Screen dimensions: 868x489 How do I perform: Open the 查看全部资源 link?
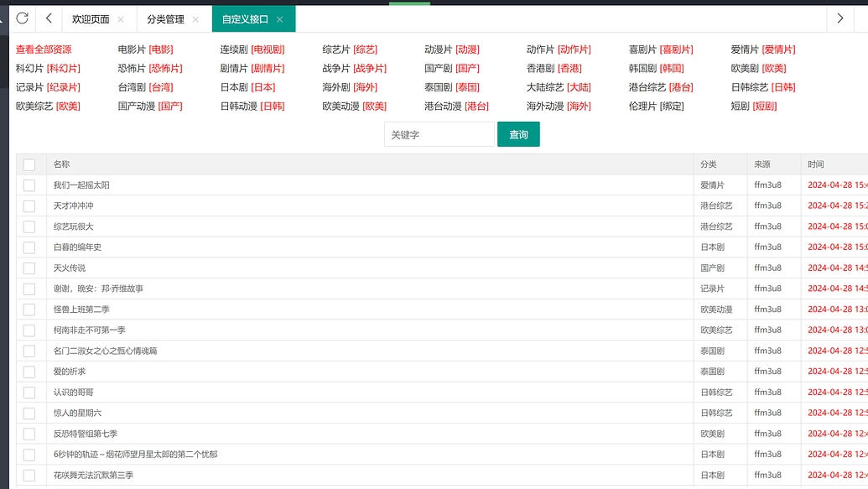(x=44, y=49)
